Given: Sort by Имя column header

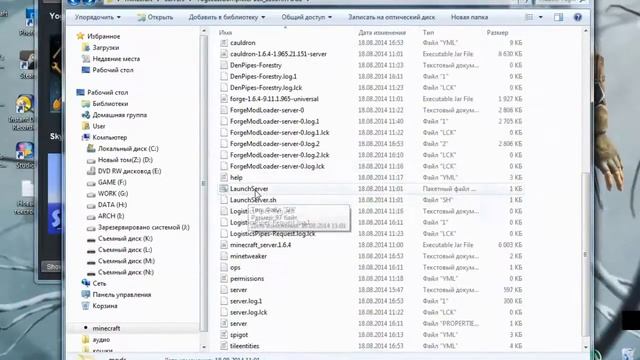Looking at the screenshot, I should [225, 32].
